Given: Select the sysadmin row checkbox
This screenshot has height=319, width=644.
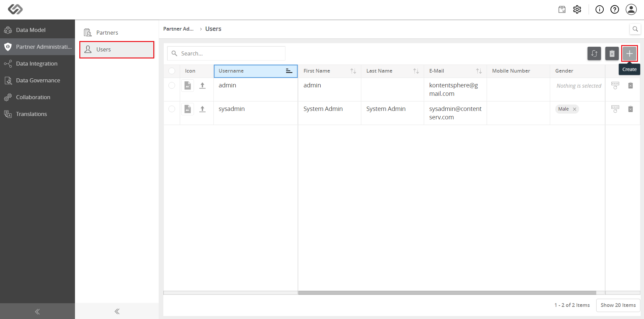Looking at the screenshot, I should (172, 109).
